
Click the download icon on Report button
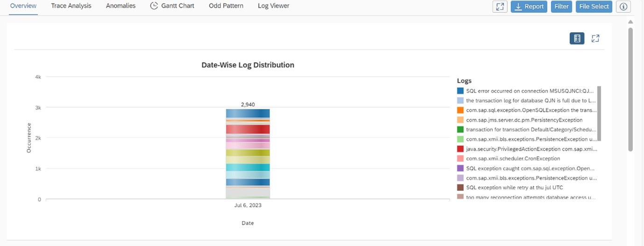518,7
